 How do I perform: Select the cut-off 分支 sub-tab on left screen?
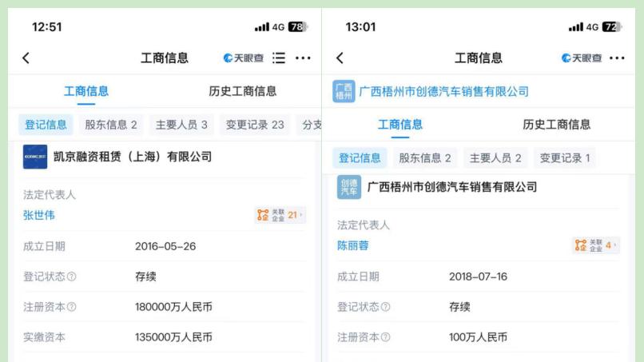(x=310, y=125)
